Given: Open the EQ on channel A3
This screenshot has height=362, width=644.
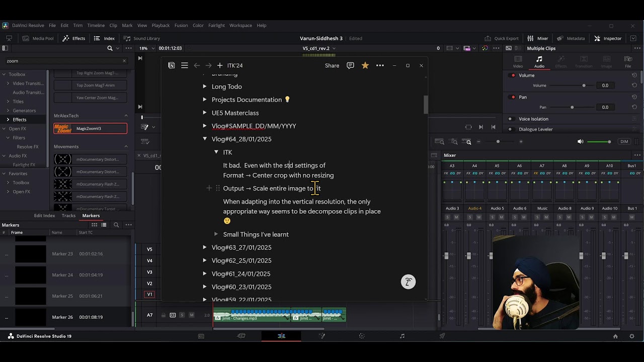Looking at the screenshot, I should tap(452, 173).
